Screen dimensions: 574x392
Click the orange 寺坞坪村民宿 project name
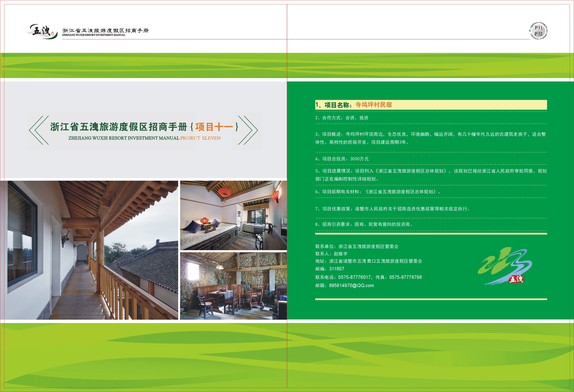click(x=373, y=105)
